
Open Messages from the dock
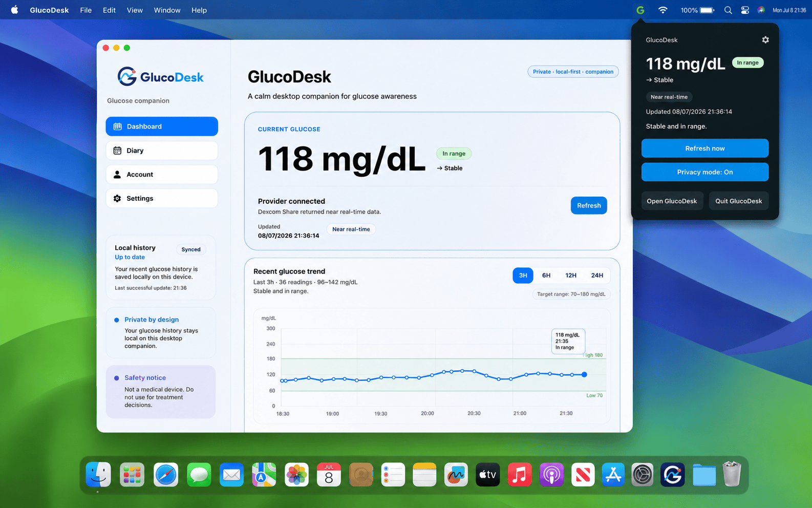click(199, 475)
